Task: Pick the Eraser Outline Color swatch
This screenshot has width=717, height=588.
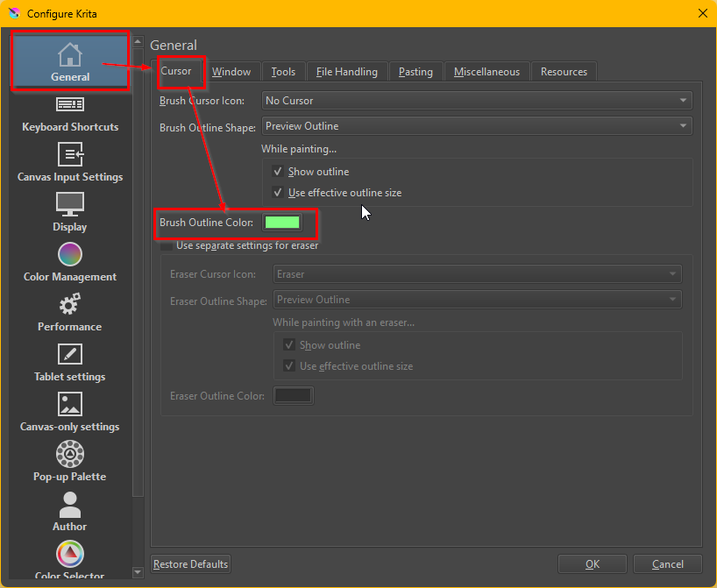Action: (293, 395)
